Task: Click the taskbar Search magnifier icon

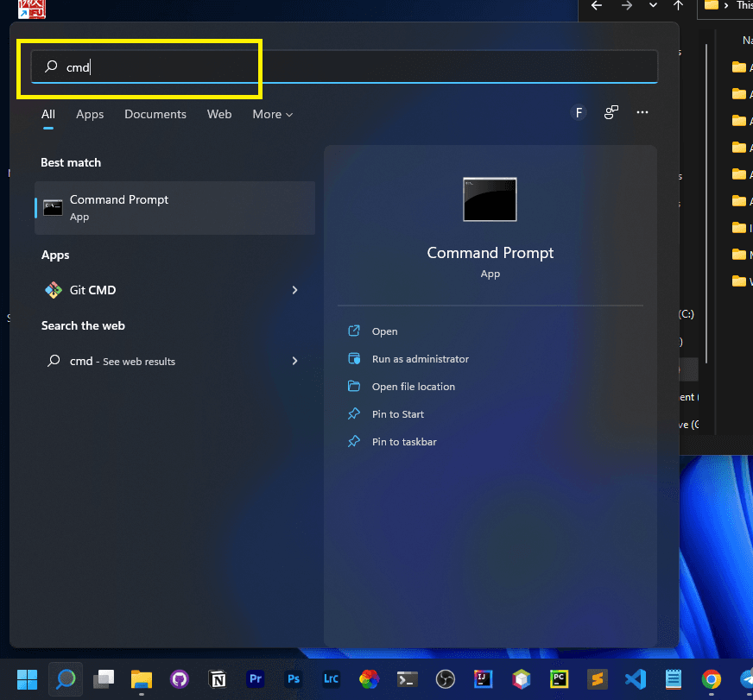Action: click(x=66, y=679)
